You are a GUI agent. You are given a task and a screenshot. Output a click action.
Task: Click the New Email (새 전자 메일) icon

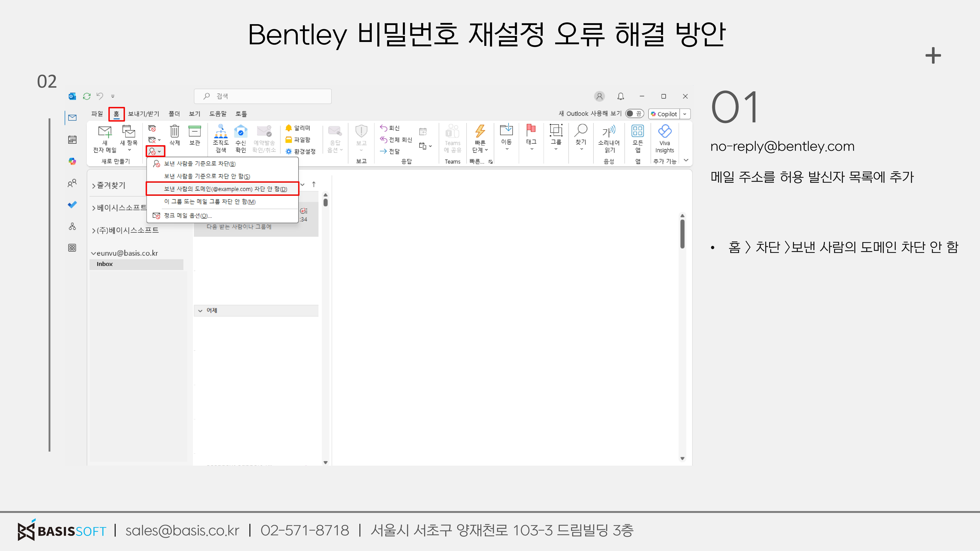pos(105,132)
